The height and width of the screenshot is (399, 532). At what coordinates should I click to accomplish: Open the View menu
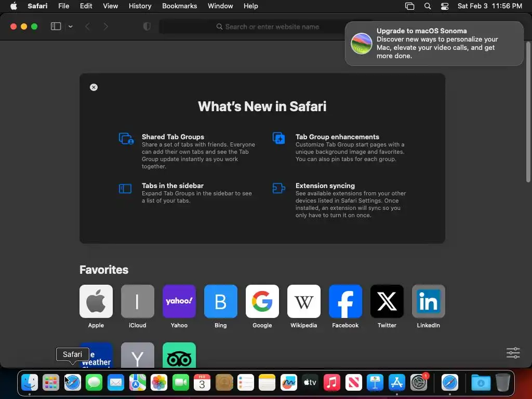110,6
